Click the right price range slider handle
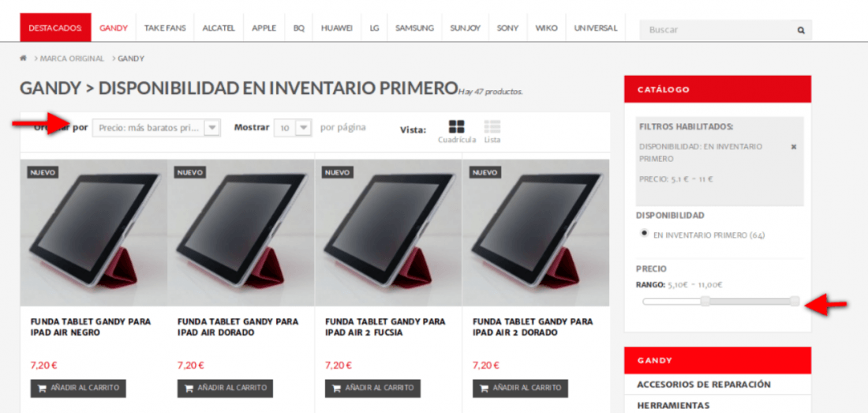The width and height of the screenshot is (868, 413). [795, 301]
